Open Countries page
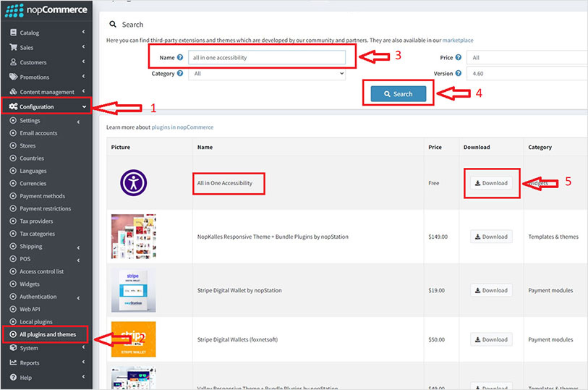 coord(32,158)
